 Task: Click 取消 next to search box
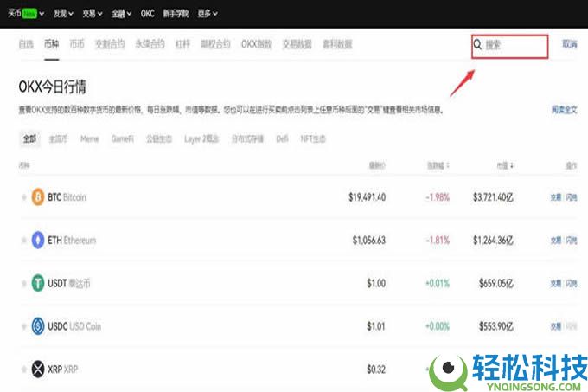(570, 44)
